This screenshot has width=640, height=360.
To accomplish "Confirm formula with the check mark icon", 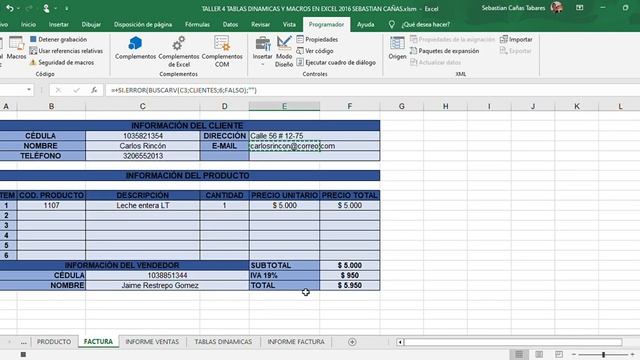I will [x=76, y=90].
